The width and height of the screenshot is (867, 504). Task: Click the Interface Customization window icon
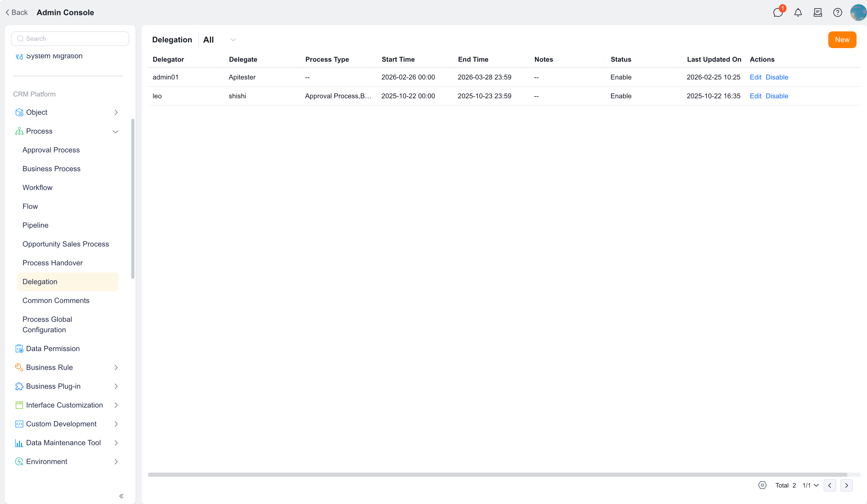click(x=19, y=405)
